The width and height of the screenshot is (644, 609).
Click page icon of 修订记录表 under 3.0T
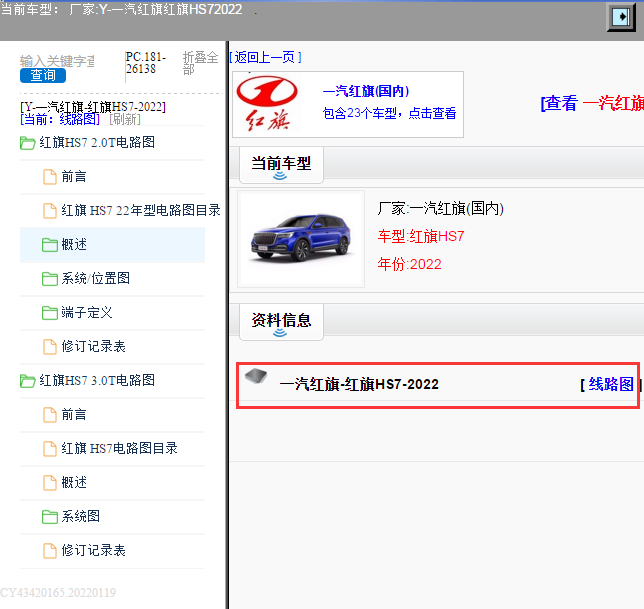click(x=50, y=551)
